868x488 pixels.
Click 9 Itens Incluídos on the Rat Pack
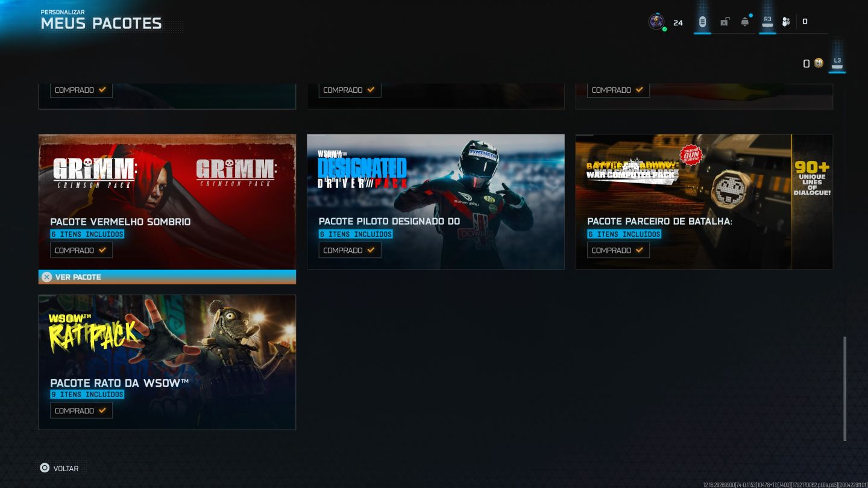[87, 395]
